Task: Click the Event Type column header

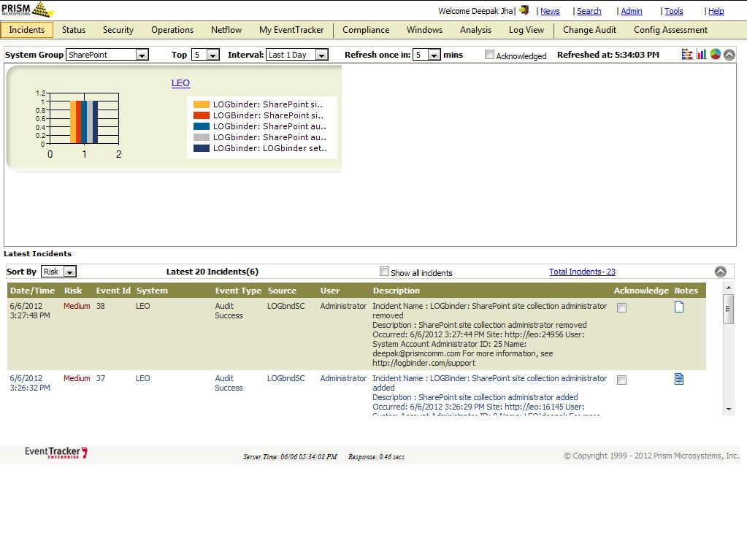Action: (238, 291)
